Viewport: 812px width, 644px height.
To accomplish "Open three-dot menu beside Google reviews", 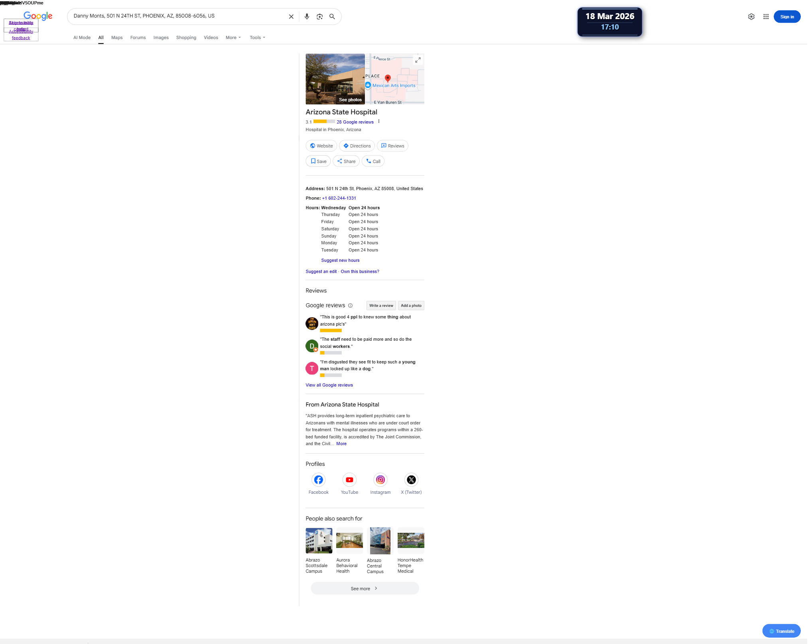I will (379, 122).
